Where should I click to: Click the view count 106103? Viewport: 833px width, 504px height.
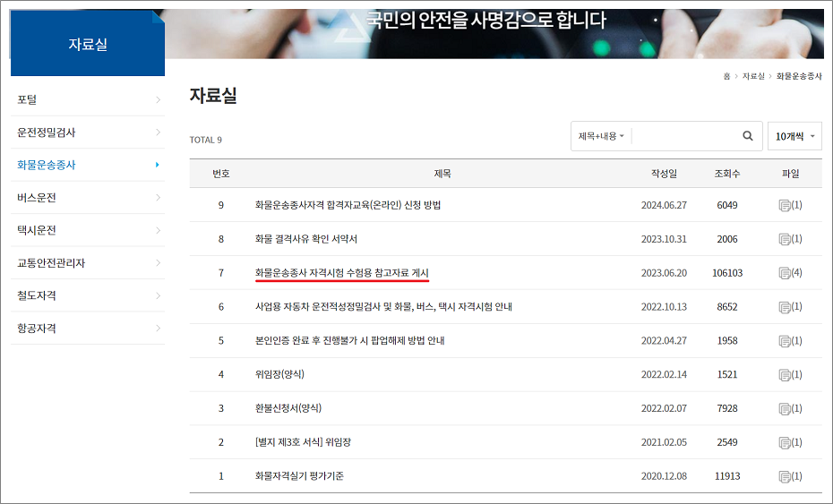727,273
